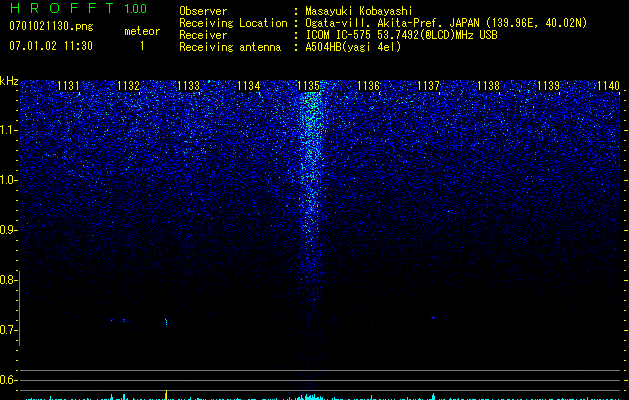Click the 1136 time axis marker
The width and height of the screenshot is (629, 400).
coord(368,86)
